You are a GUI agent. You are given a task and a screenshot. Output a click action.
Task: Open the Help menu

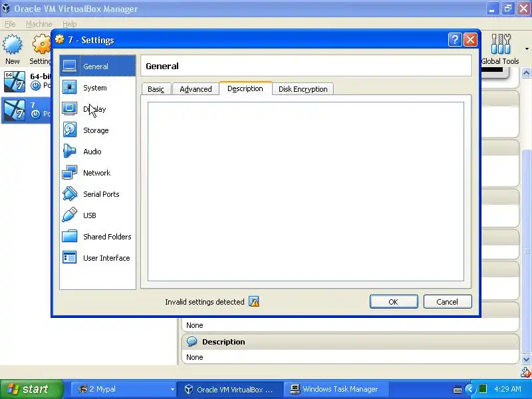click(70, 24)
